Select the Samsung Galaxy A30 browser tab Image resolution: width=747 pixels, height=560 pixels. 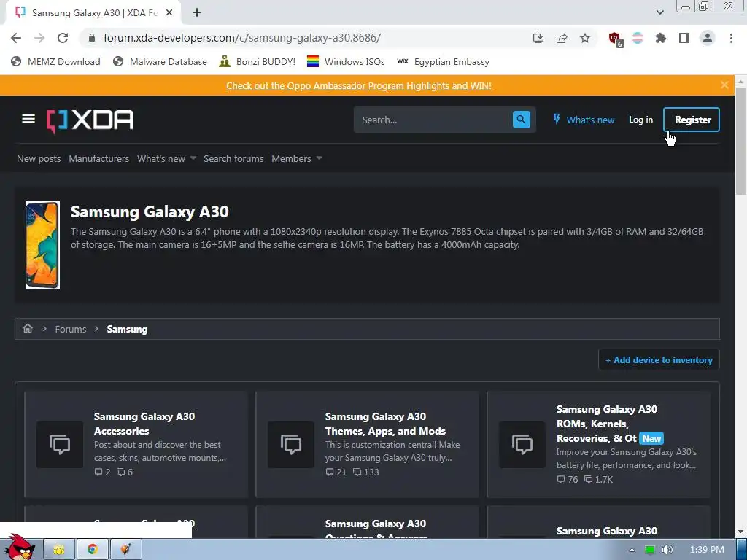coord(94,13)
